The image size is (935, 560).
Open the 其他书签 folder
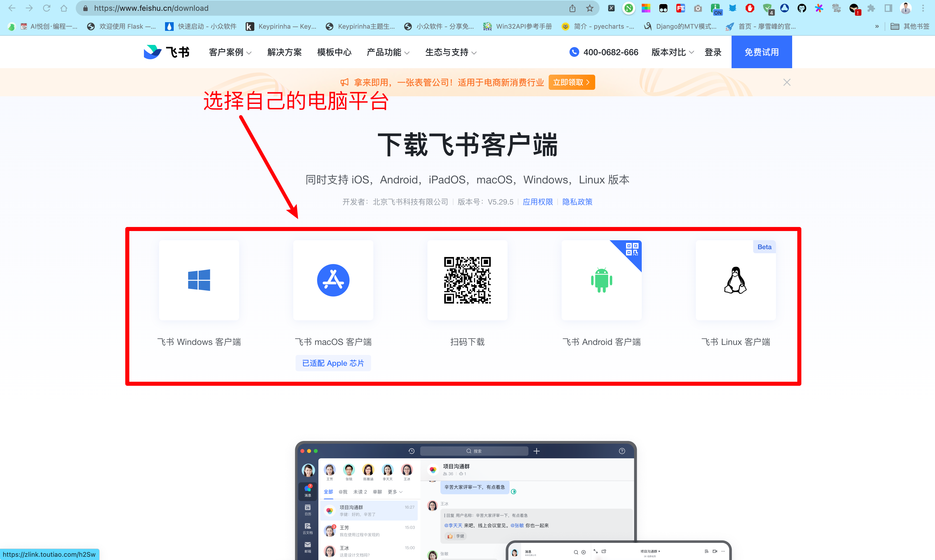point(910,26)
